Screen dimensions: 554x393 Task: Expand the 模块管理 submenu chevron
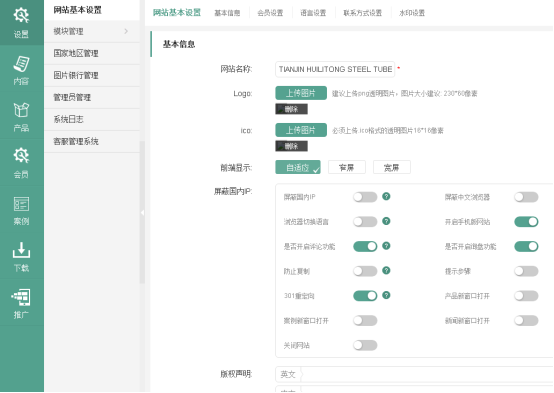click(x=126, y=31)
